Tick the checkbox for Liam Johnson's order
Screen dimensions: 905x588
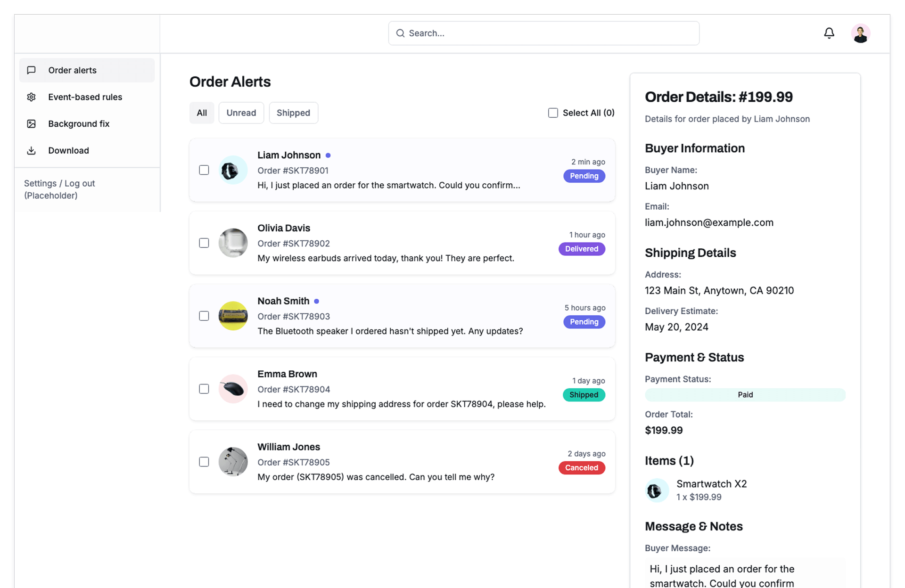coord(204,170)
